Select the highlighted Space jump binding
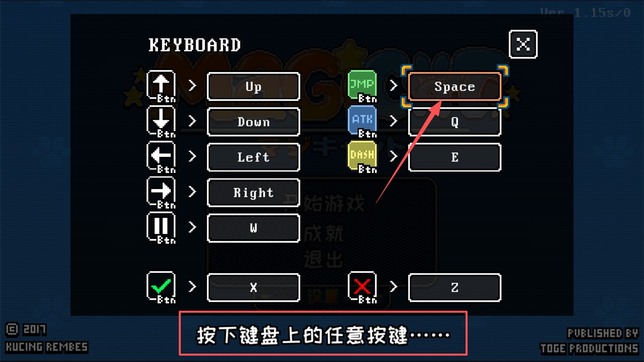 point(455,86)
